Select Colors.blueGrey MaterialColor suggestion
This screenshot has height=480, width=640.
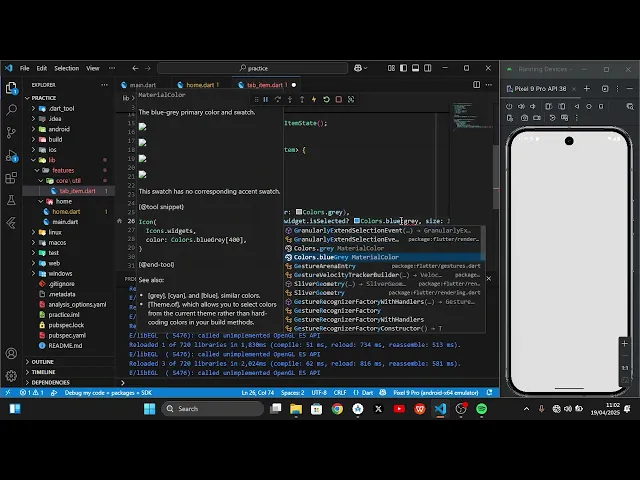384,257
